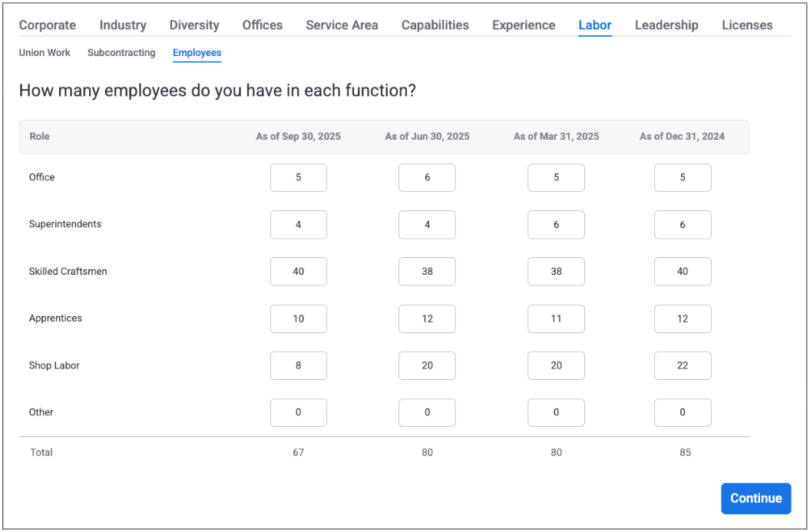Switch to the Subcontracting sub-tab
This screenshot has width=810, height=532.
tap(121, 53)
